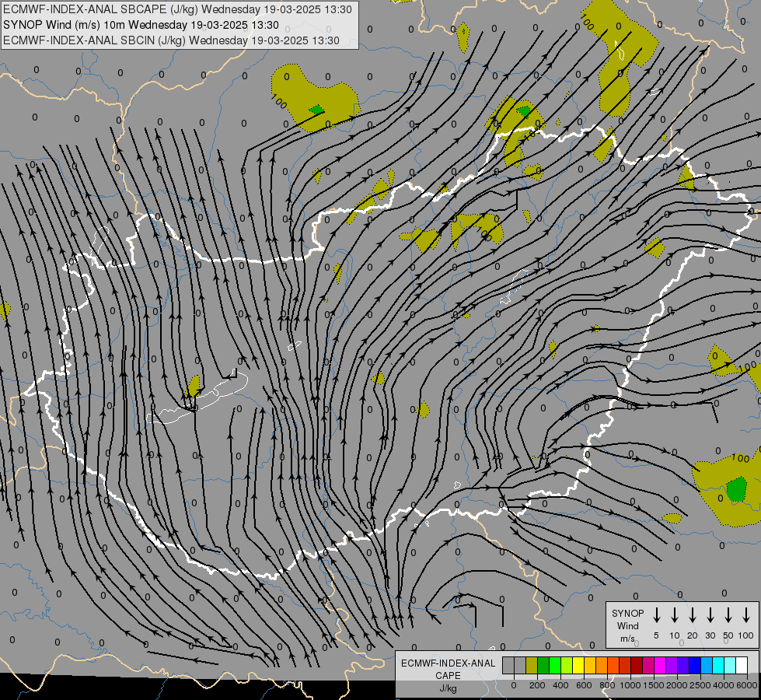Click the ECMWF-INDEX-ANAL SBCIN title line
Image resolution: width=761 pixels, height=700 pixels.
(x=171, y=40)
